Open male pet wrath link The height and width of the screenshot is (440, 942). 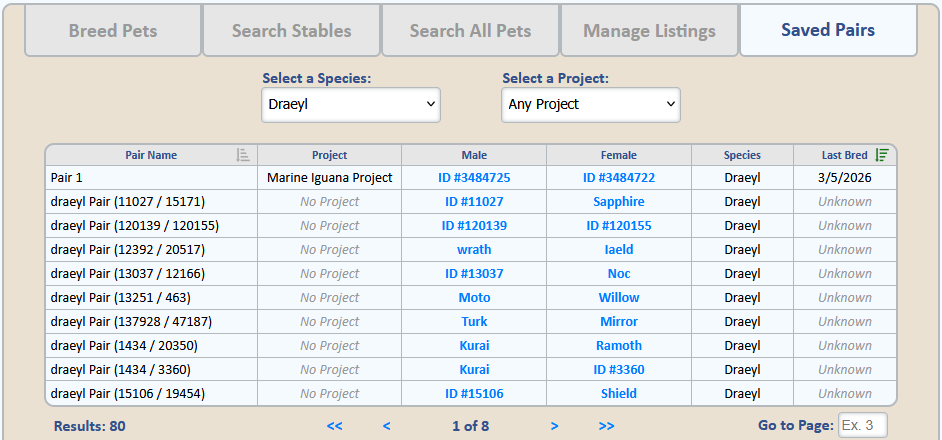point(474,250)
